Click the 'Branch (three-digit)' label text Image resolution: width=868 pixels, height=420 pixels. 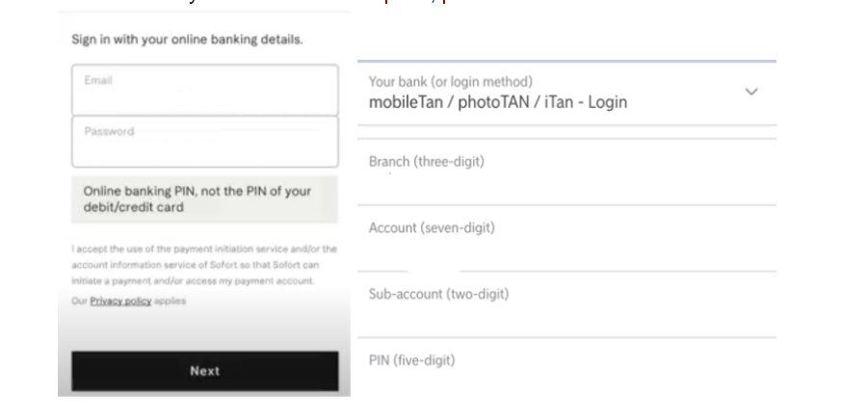pos(426,162)
